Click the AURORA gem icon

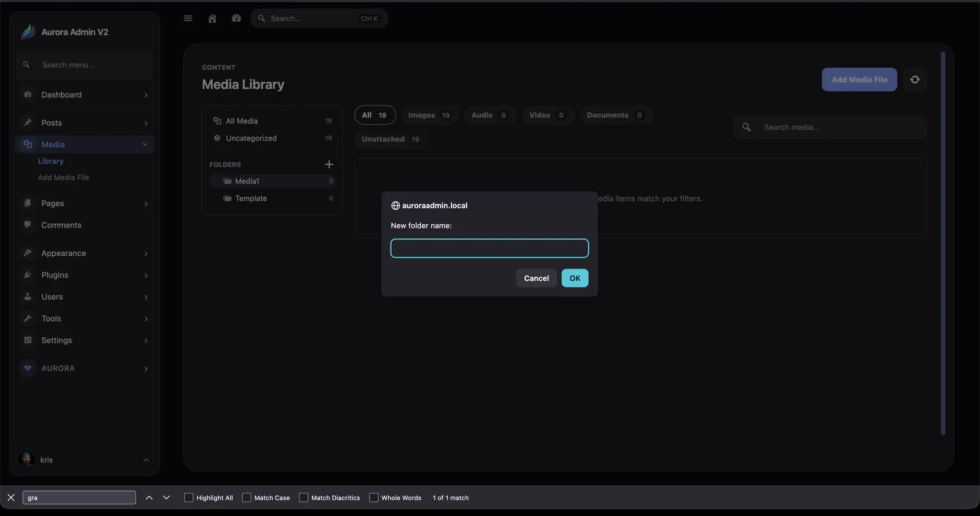point(27,368)
